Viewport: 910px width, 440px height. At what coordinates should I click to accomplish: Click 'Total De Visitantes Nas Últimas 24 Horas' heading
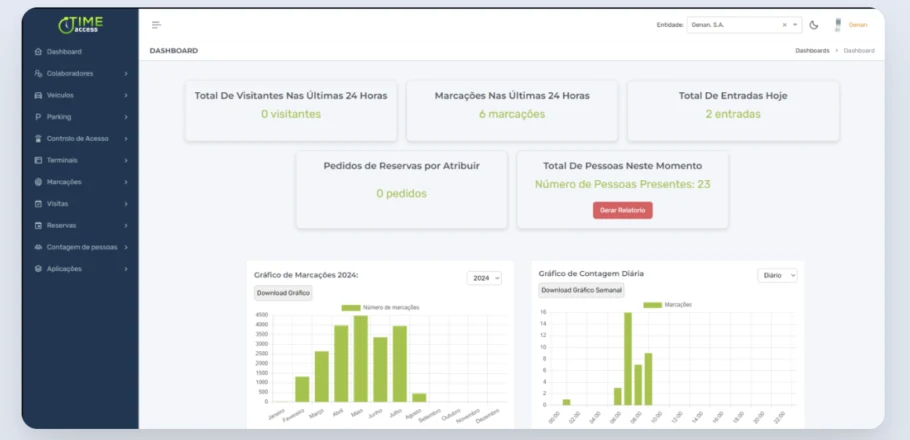click(x=291, y=96)
